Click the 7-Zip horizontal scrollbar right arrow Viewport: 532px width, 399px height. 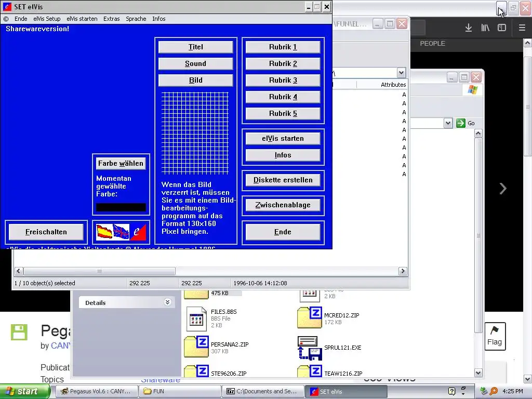click(403, 271)
